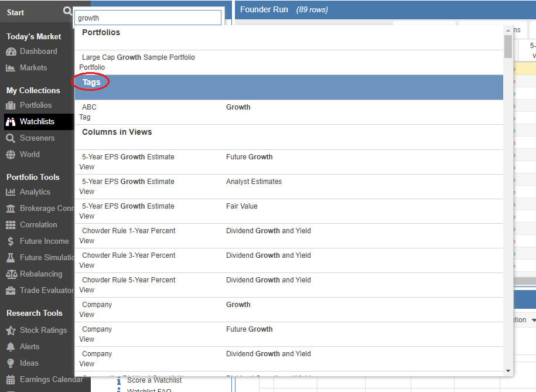Click the Portfolios books icon
The image size is (536, 392).
tap(11, 105)
